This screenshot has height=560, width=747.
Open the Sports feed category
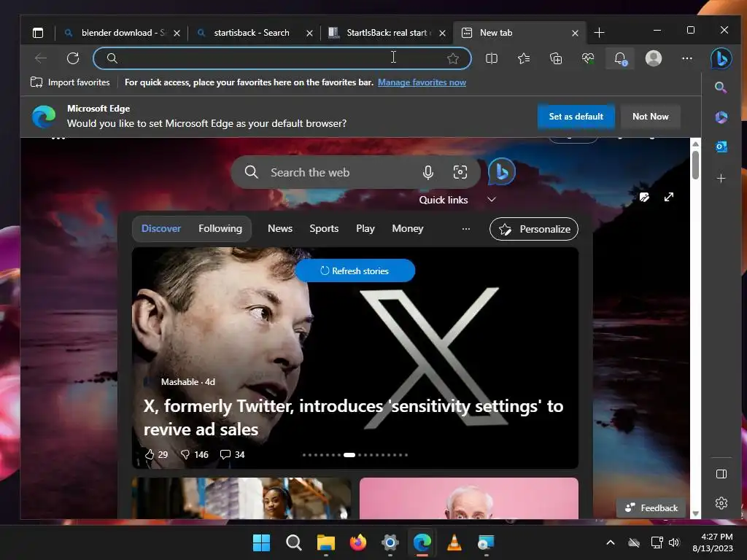pos(324,228)
